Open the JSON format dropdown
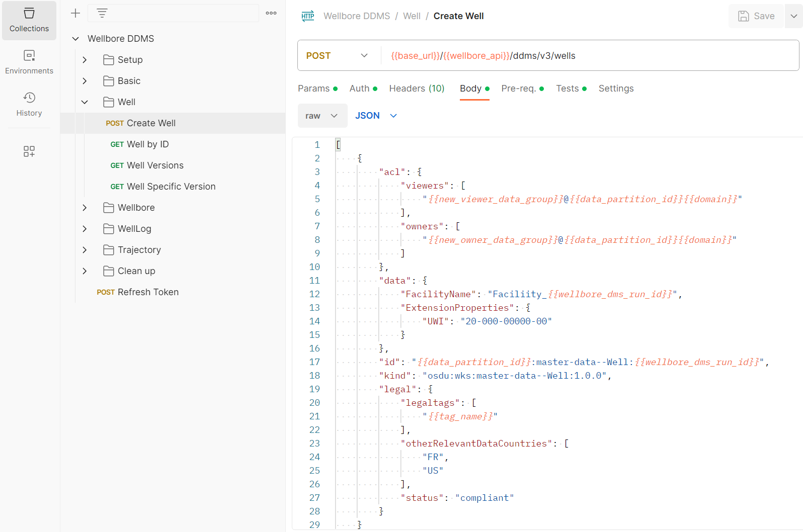803x532 pixels. [x=376, y=116]
